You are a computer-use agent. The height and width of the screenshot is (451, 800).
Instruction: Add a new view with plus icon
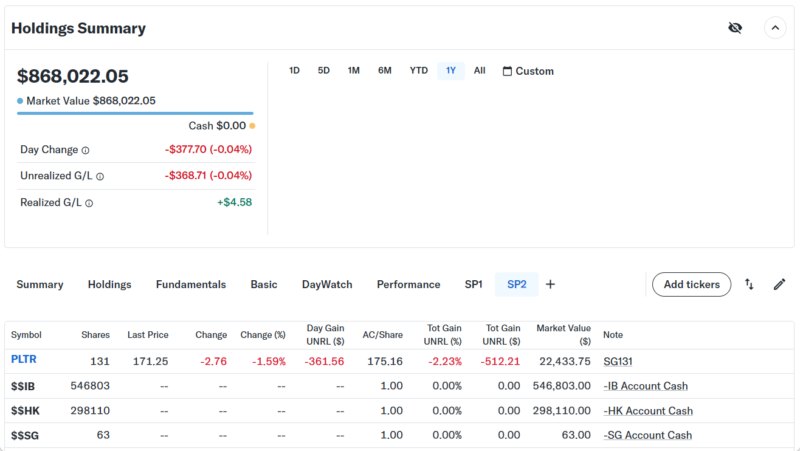[x=550, y=285]
